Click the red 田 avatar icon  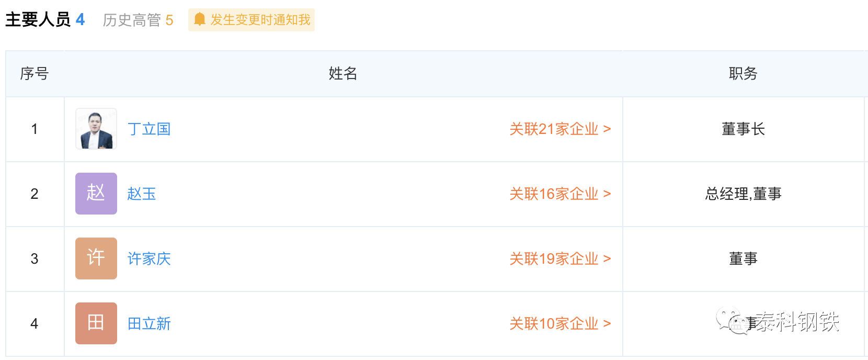pyautogui.click(x=96, y=323)
